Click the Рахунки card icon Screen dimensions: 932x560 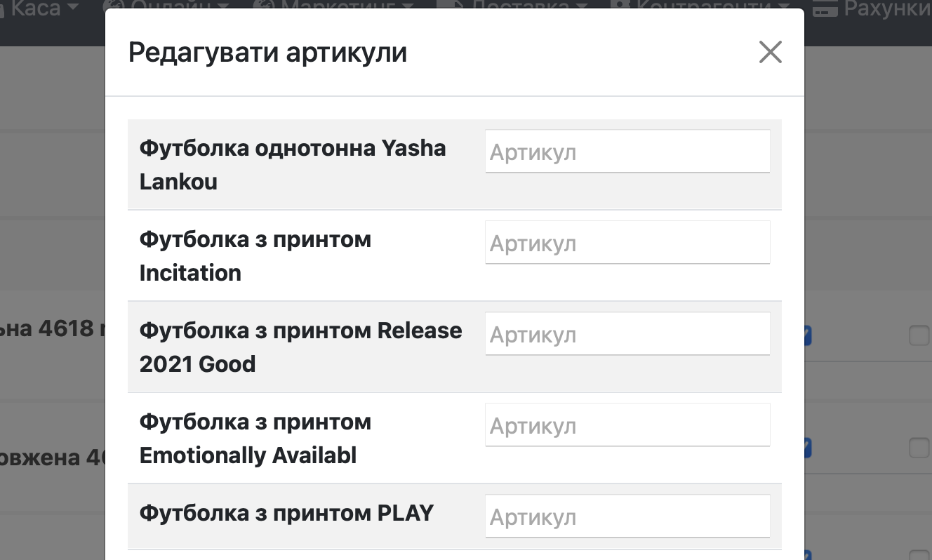coord(825,8)
